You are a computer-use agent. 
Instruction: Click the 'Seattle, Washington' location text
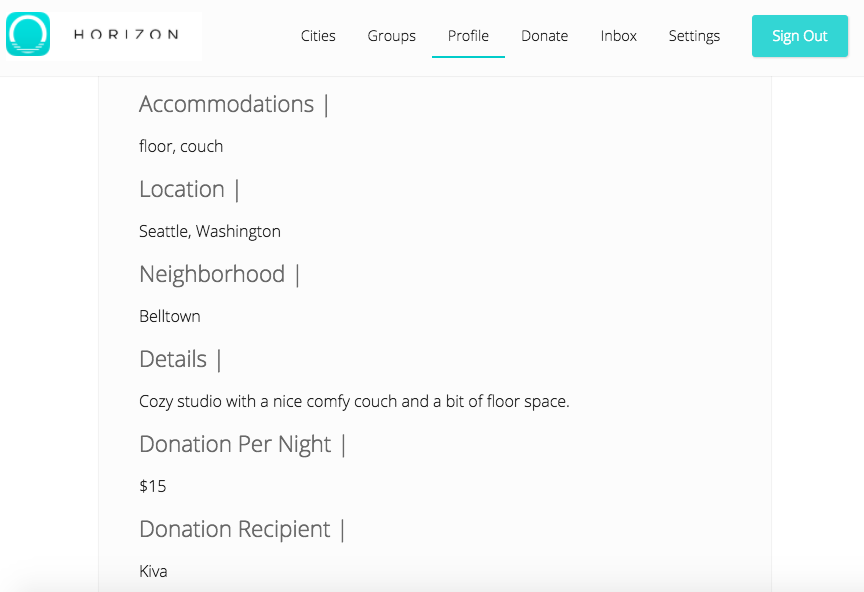click(209, 231)
